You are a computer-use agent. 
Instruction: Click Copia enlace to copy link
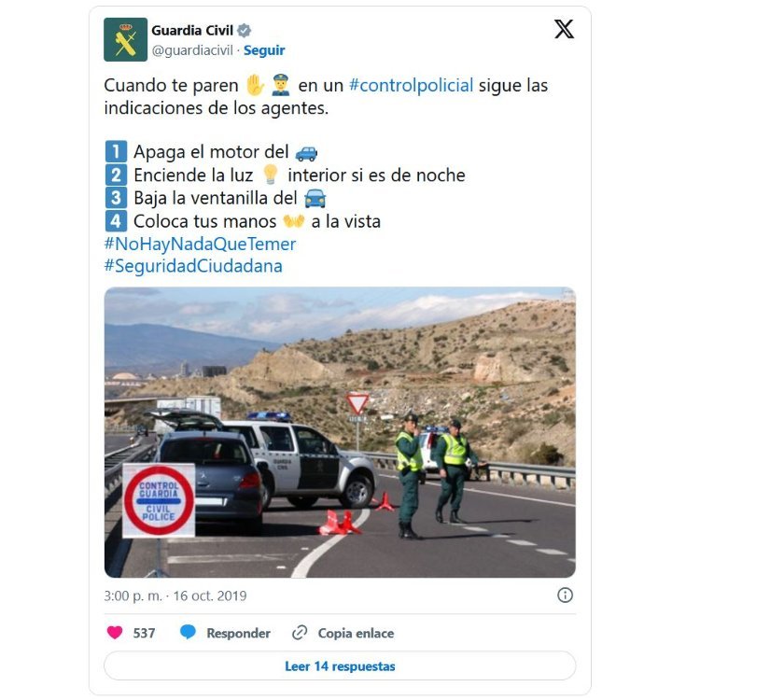pos(356,633)
